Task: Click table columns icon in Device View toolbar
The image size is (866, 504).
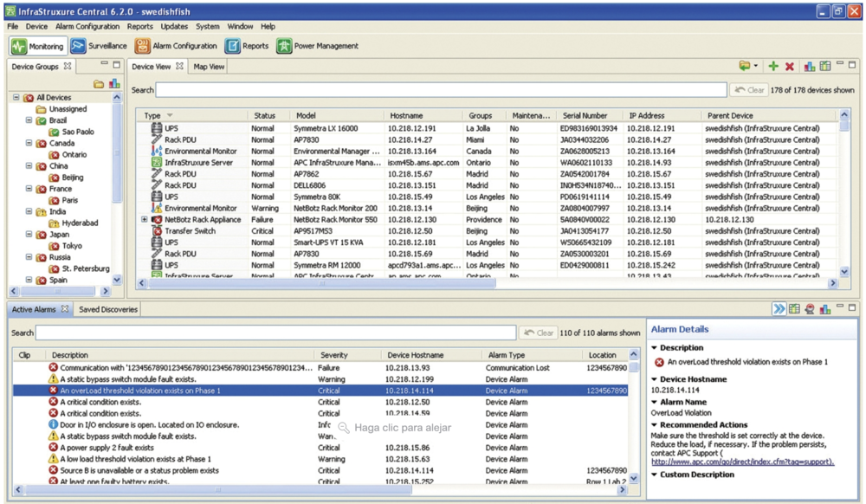Action: pyautogui.click(x=825, y=66)
